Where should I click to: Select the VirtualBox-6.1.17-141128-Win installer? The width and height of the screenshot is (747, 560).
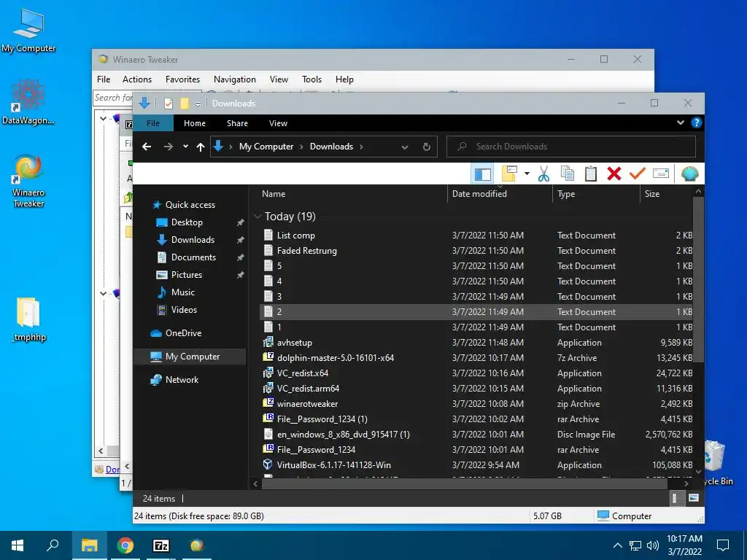(333, 464)
